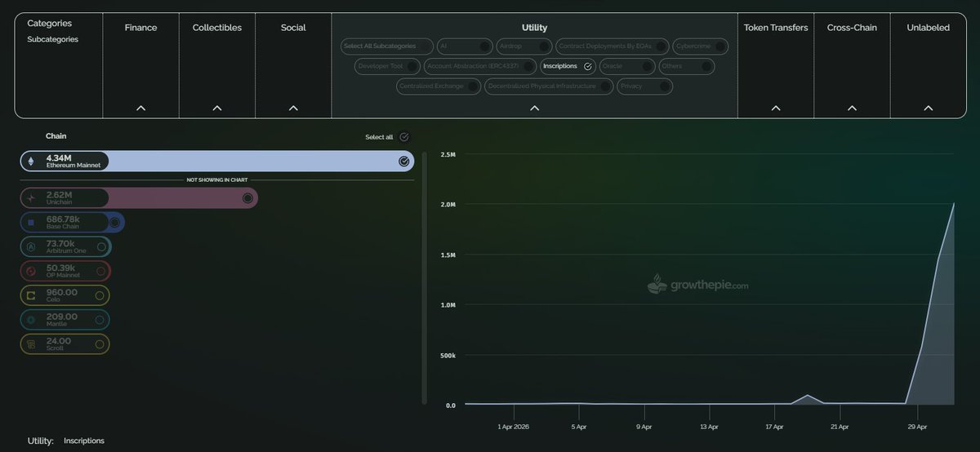Click the Scroll logo icon

[32, 344]
